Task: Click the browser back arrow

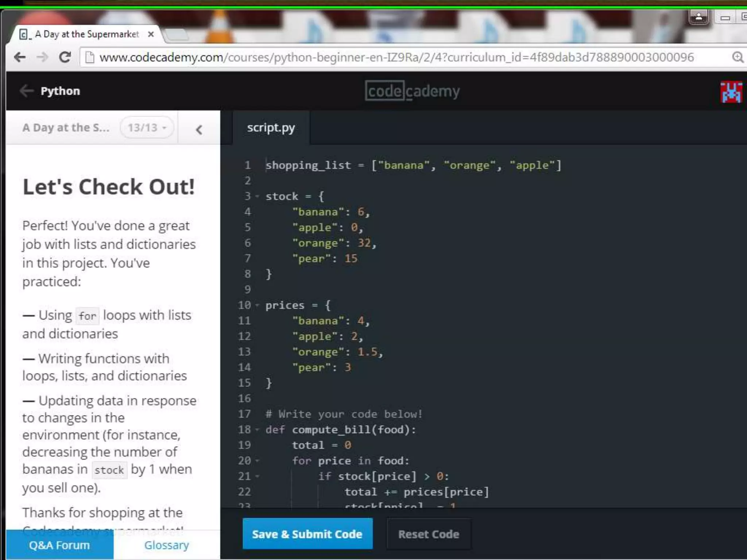Action: (x=20, y=57)
